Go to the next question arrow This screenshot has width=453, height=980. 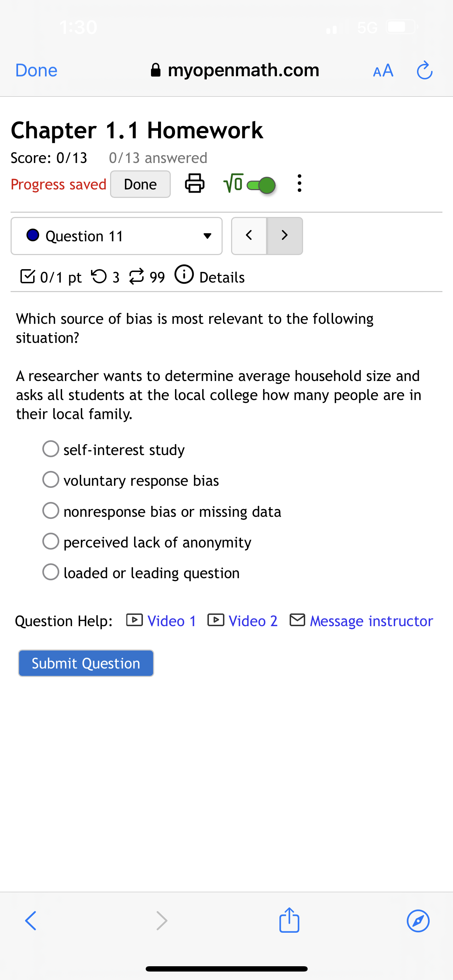284,236
